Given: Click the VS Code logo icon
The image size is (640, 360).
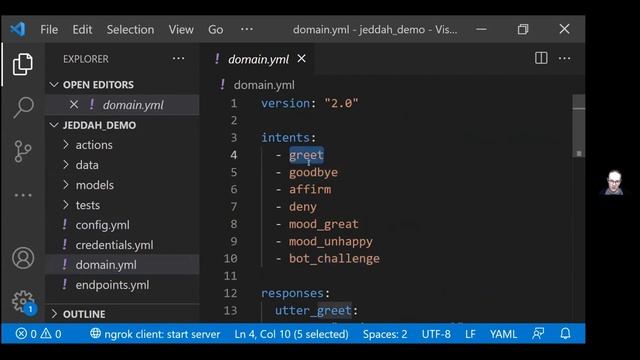Looking at the screenshot, I should coord(18,29).
